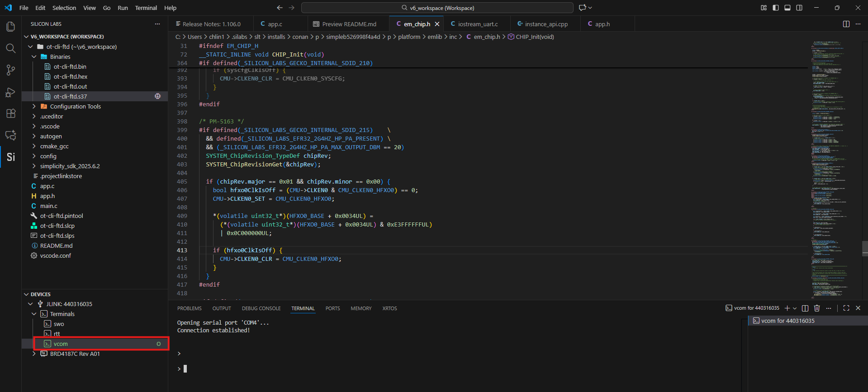Open the Extensions view icon
The image size is (868, 392).
(x=10, y=113)
